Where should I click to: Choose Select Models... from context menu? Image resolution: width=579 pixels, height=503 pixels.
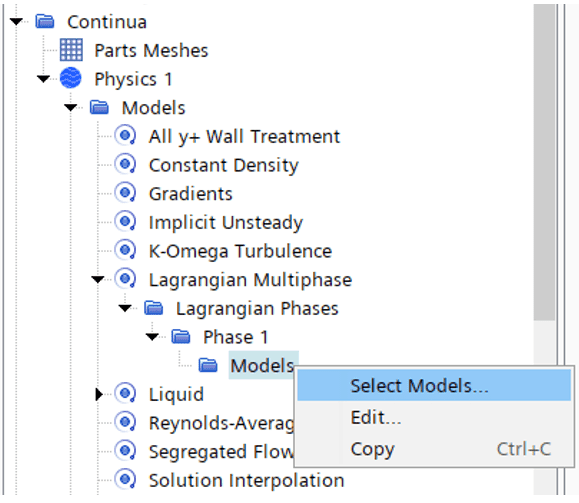click(x=434, y=386)
